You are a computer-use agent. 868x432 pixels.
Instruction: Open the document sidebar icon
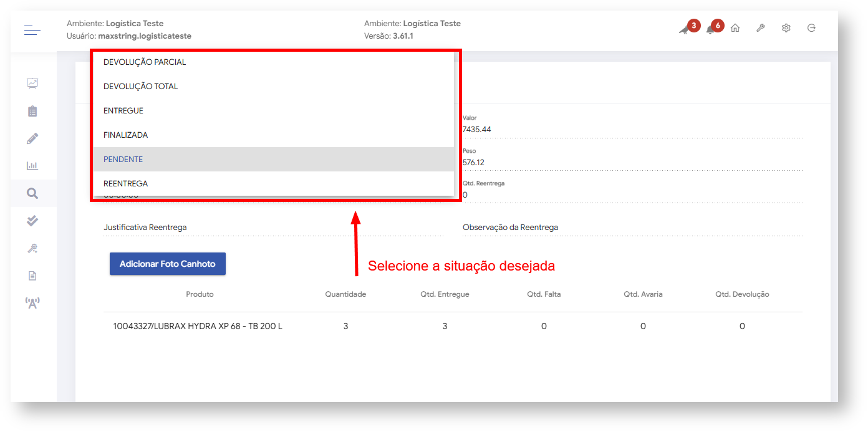click(x=32, y=276)
